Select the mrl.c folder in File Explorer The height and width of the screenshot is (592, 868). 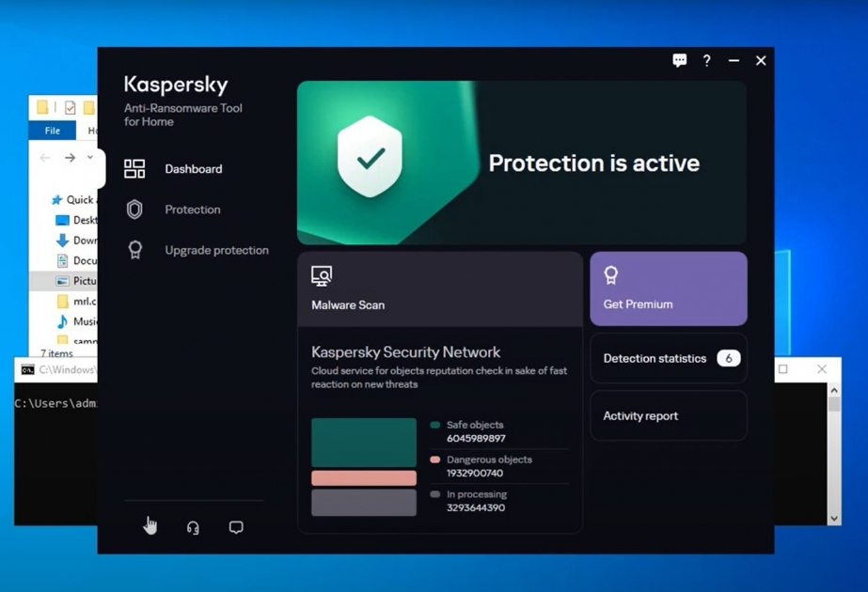pyautogui.click(x=77, y=301)
